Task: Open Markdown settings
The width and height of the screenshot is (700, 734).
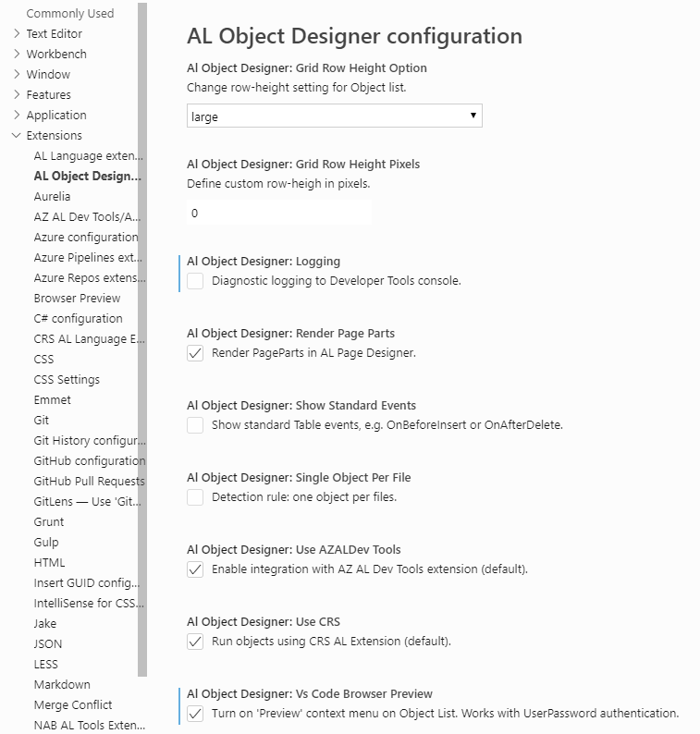Action: [62, 684]
